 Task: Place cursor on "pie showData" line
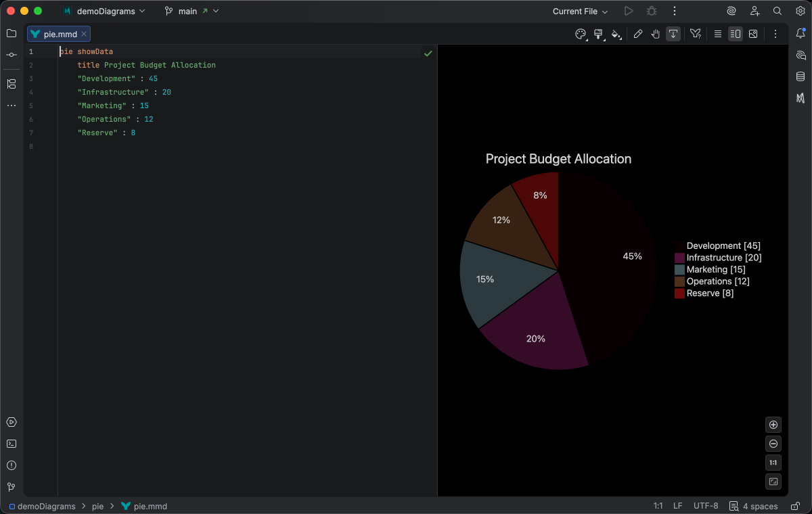(x=86, y=51)
